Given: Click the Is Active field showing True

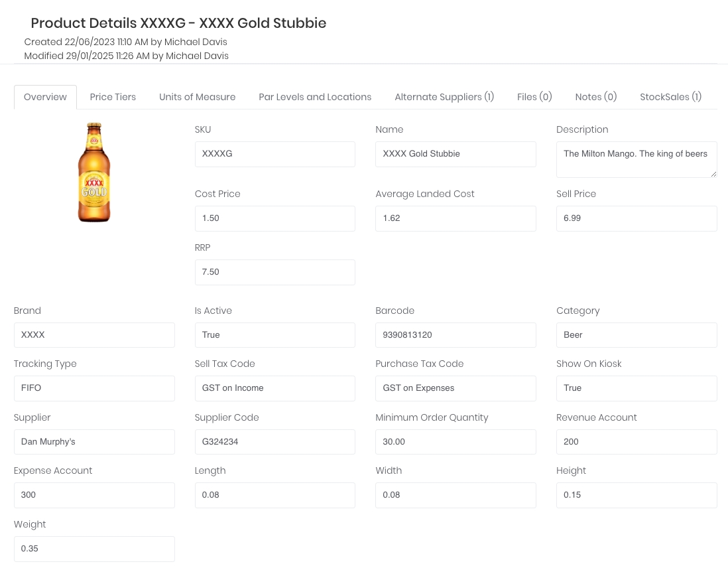Looking at the screenshot, I should [x=275, y=335].
